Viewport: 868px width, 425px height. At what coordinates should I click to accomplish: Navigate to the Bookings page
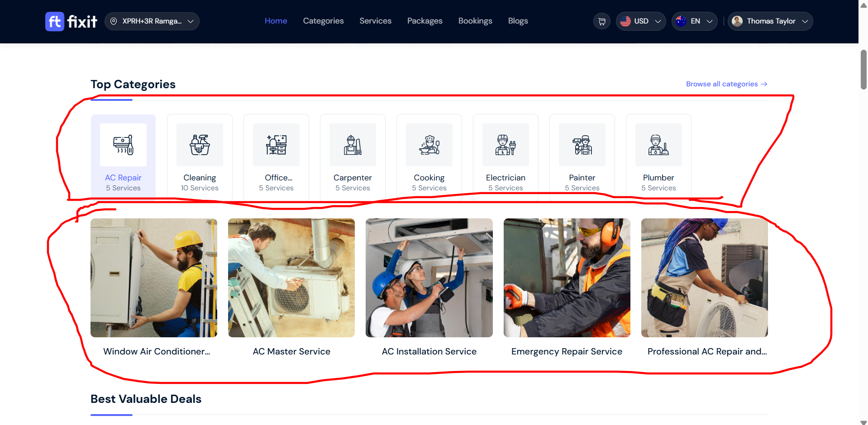475,21
